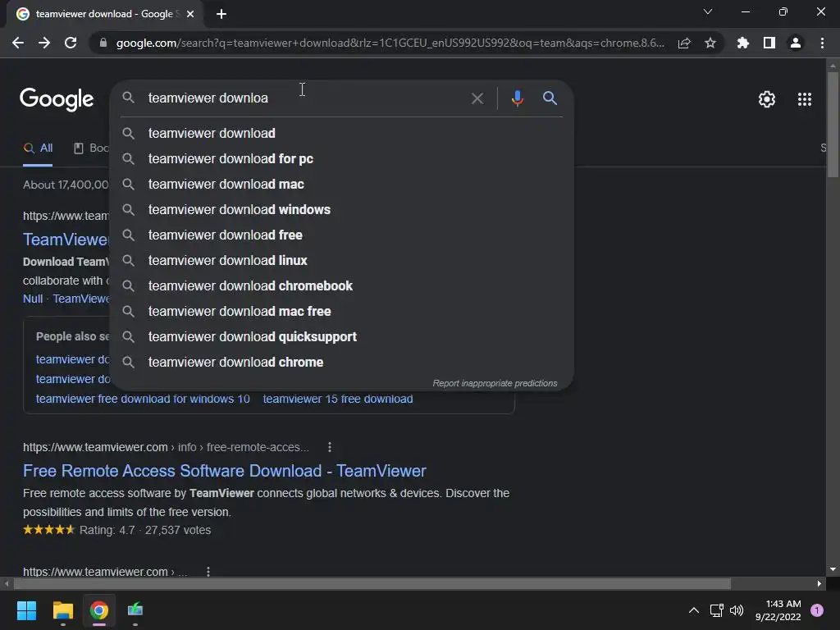
Task: Click 'Report inappropriate predictions'
Action: (495, 384)
